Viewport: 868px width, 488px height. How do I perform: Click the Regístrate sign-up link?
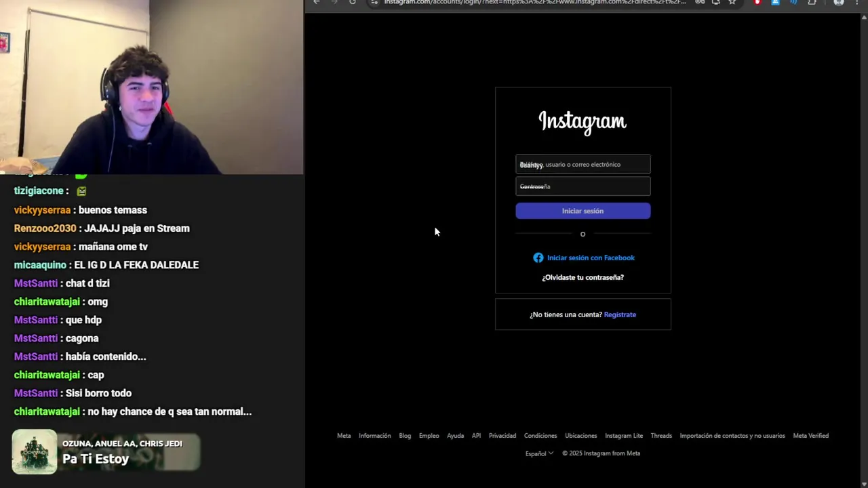(x=620, y=314)
